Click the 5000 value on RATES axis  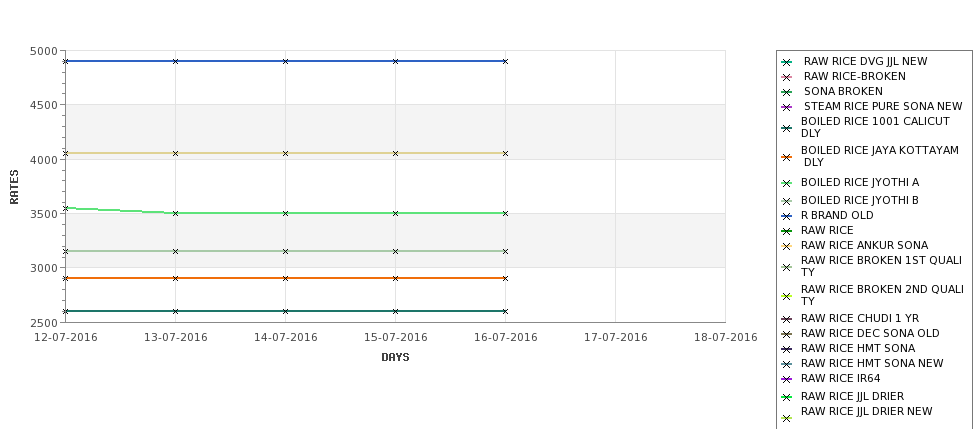[x=43, y=51]
